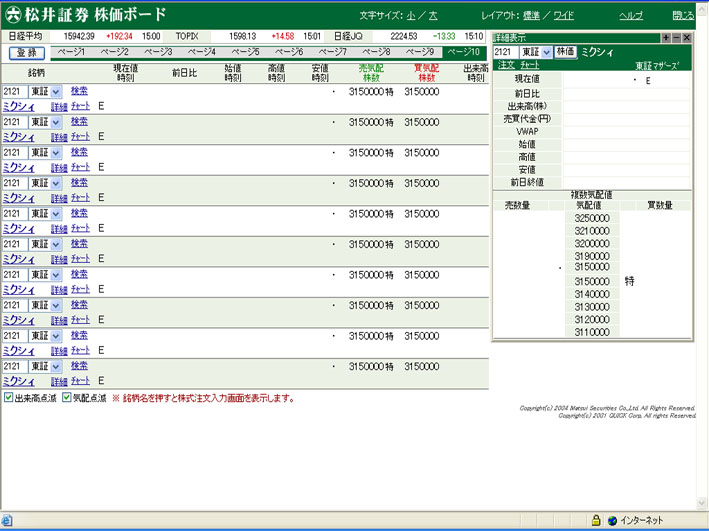Click the +192.34 Nikkei change value
Image resolution: width=709 pixels, height=531 pixels.
tap(119, 36)
